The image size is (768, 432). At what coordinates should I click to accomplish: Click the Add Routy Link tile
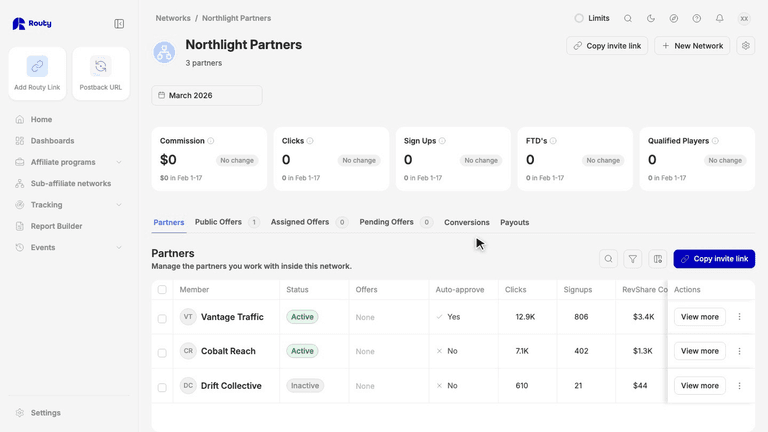[x=37, y=73]
